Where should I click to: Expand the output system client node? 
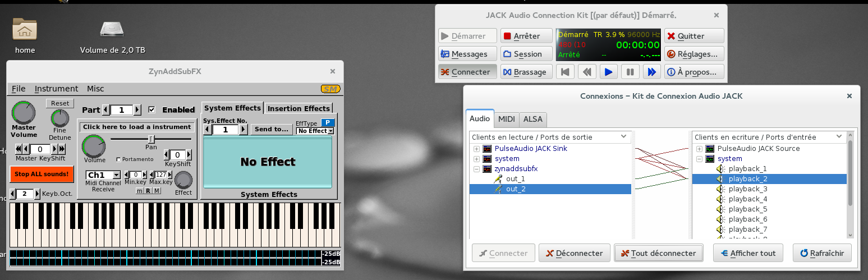click(x=476, y=159)
